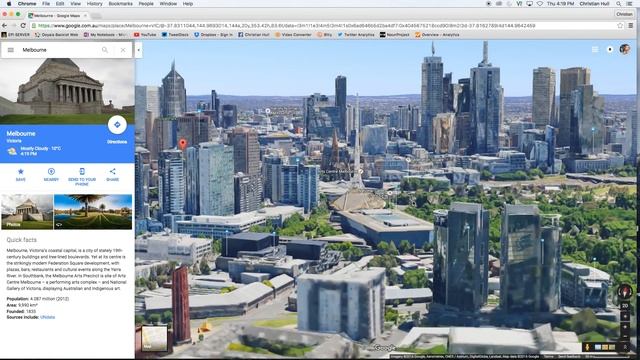
Task: Open the Google apps grid
Action: click(595, 49)
